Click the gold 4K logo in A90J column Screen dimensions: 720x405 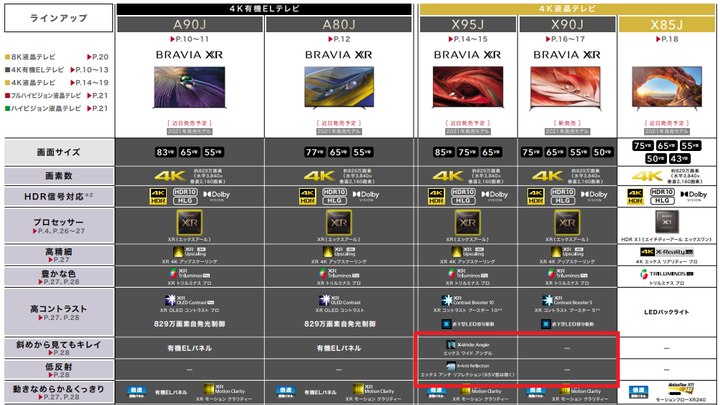[x=170, y=176]
